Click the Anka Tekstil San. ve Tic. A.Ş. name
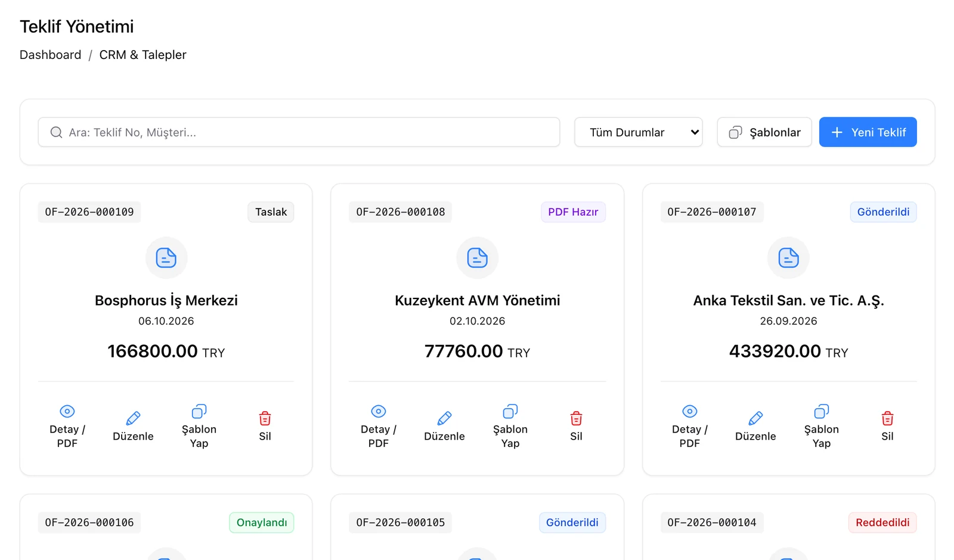Screen dimensions: 954x560 [x=789, y=300]
